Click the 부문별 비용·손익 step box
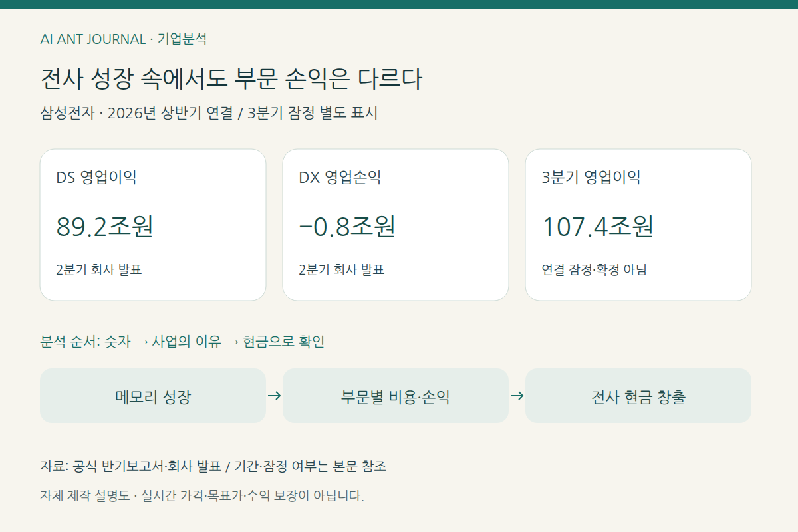The image size is (798, 532). (x=396, y=396)
